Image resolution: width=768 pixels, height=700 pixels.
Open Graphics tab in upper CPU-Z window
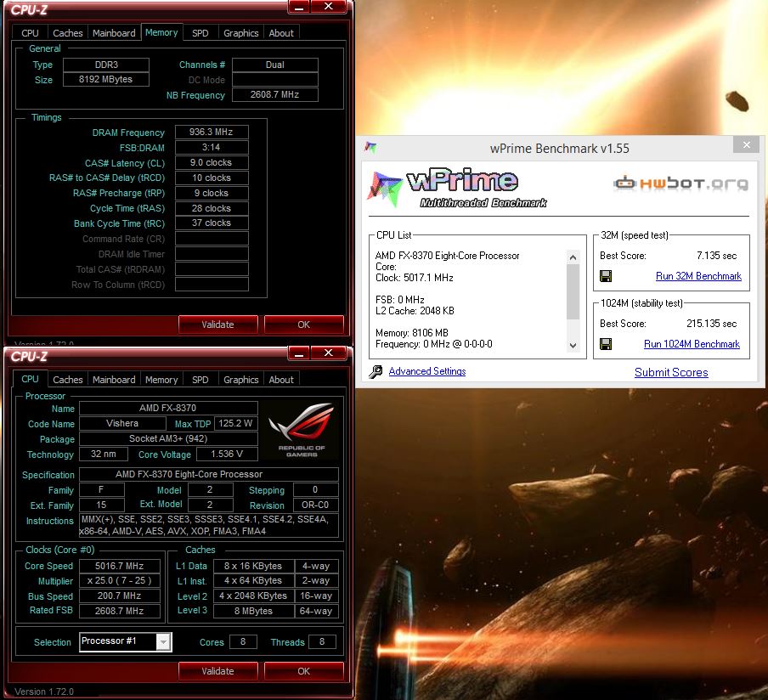241,33
